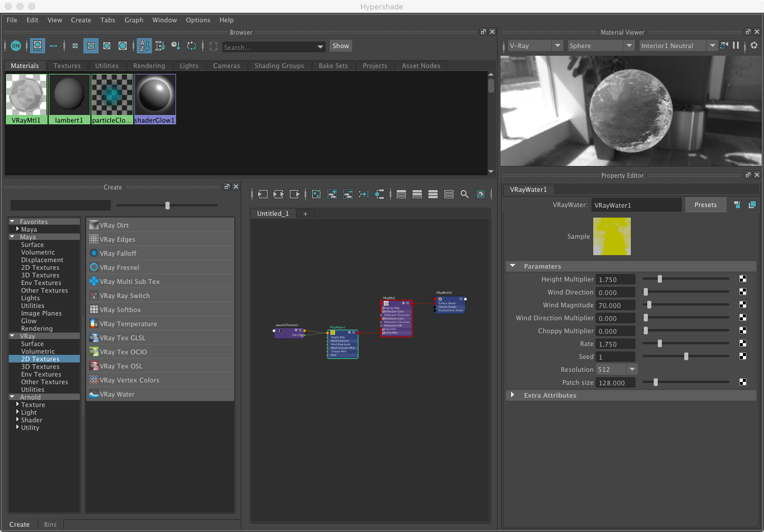Switch to the Textures tab
The height and width of the screenshot is (532, 764).
[x=67, y=66]
